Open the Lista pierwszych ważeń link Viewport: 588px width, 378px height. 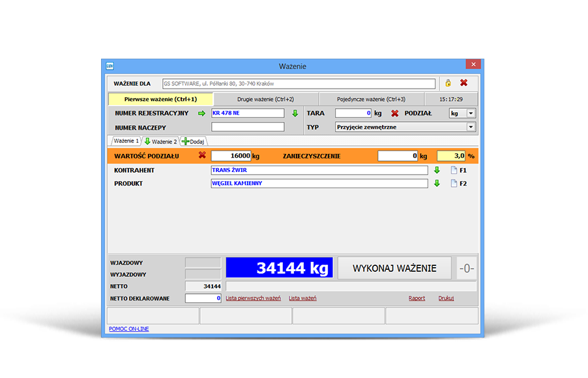point(253,298)
